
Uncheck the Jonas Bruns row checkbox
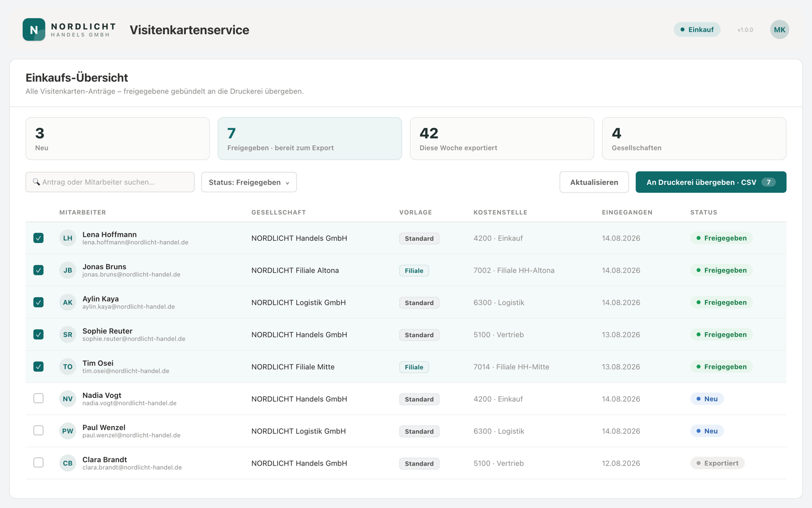click(x=39, y=270)
